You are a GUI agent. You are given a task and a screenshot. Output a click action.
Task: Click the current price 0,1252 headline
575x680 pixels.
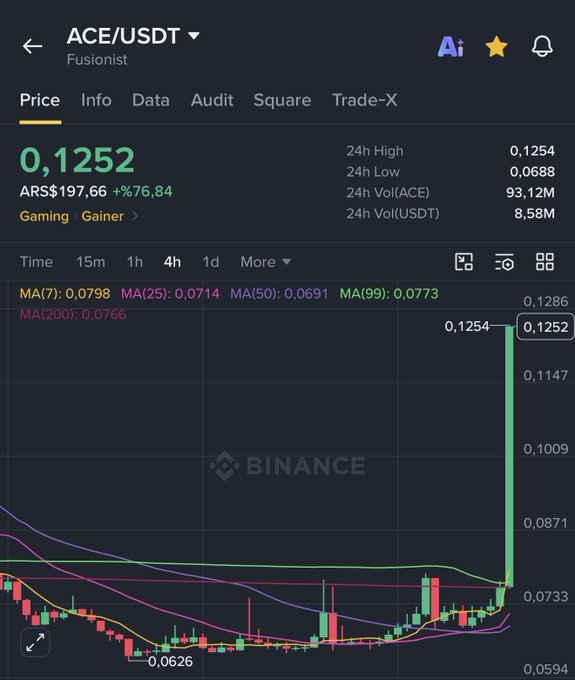click(x=77, y=160)
